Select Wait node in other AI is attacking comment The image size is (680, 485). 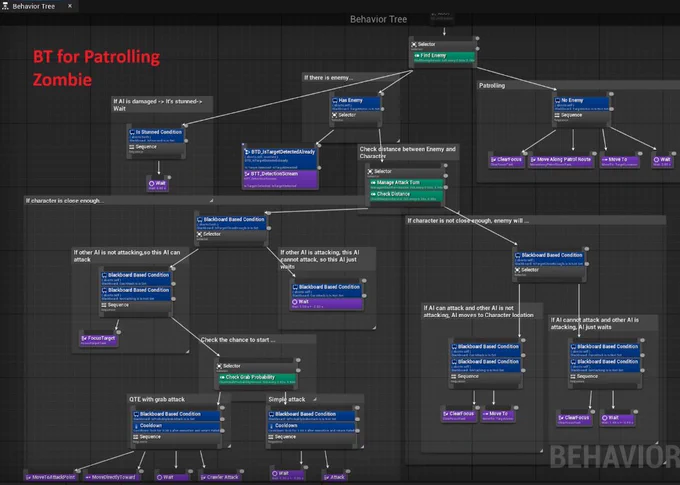pos(327,303)
